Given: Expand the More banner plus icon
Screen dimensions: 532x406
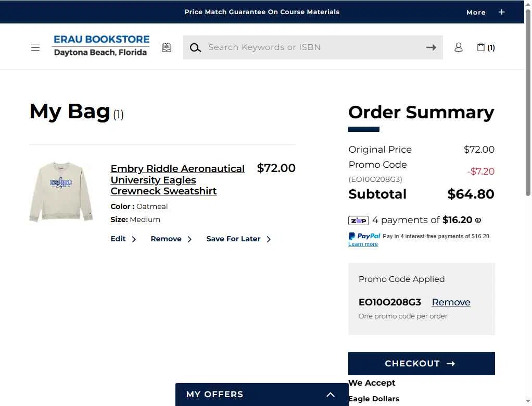Looking at the screenshot, I should click(x=501, y=12).
